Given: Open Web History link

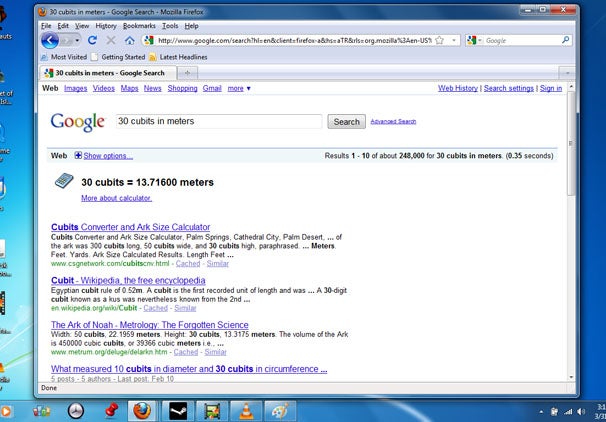Looking at the screenshot, I should (x=458, y=88).
